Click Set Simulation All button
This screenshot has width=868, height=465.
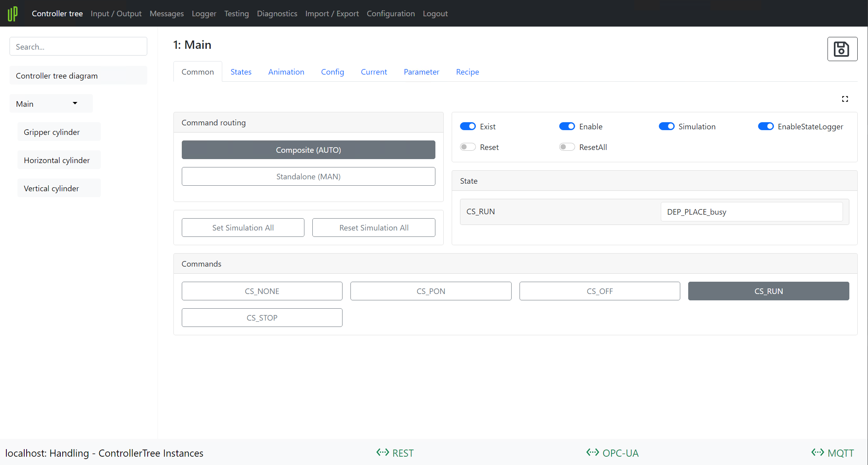243,228
